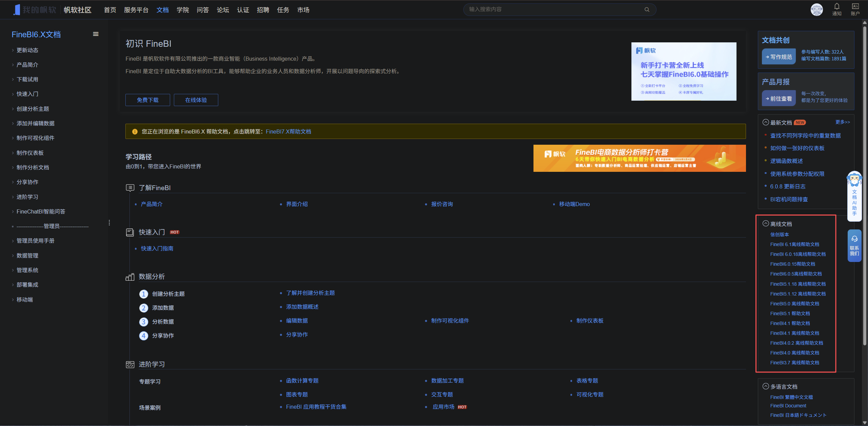
Task: Collapse the 多语言文档 section toggle
Action: pyautogui.click(x=765, y=386)
